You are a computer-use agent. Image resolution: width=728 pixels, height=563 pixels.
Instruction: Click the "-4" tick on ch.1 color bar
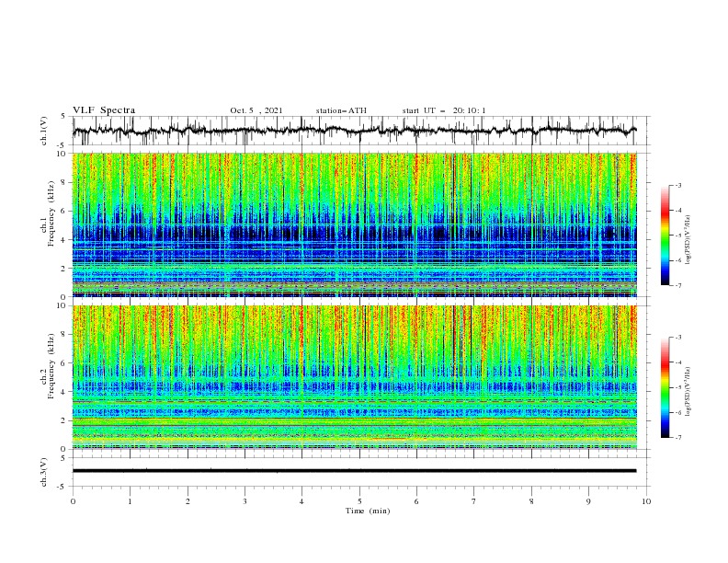677,211
